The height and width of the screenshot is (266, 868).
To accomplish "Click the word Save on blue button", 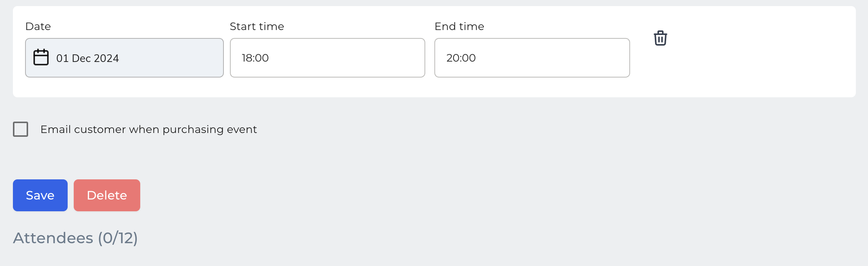I will pyautogui.click(x=40, y=195).
